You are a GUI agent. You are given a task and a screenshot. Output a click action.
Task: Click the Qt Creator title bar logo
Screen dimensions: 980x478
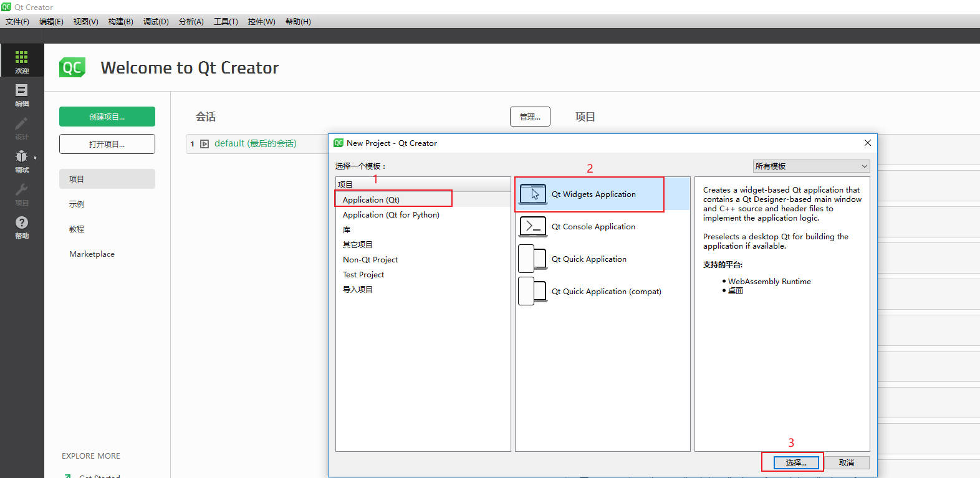tap(6, 7)
